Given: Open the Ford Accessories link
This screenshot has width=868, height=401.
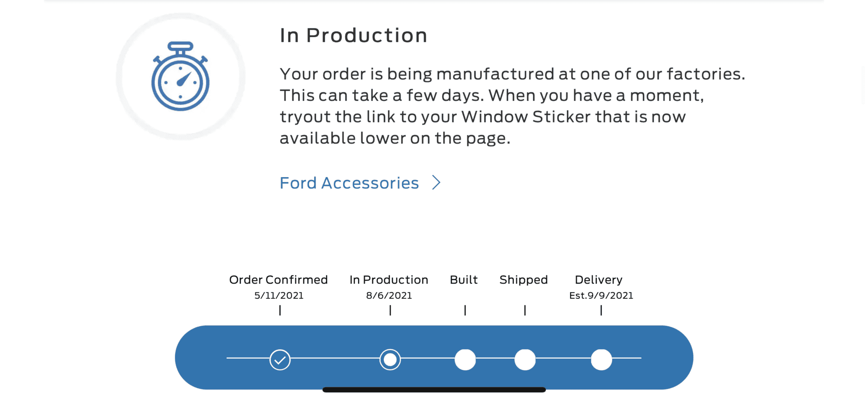Looking at the screenshot, I should (x=349, y=182).
